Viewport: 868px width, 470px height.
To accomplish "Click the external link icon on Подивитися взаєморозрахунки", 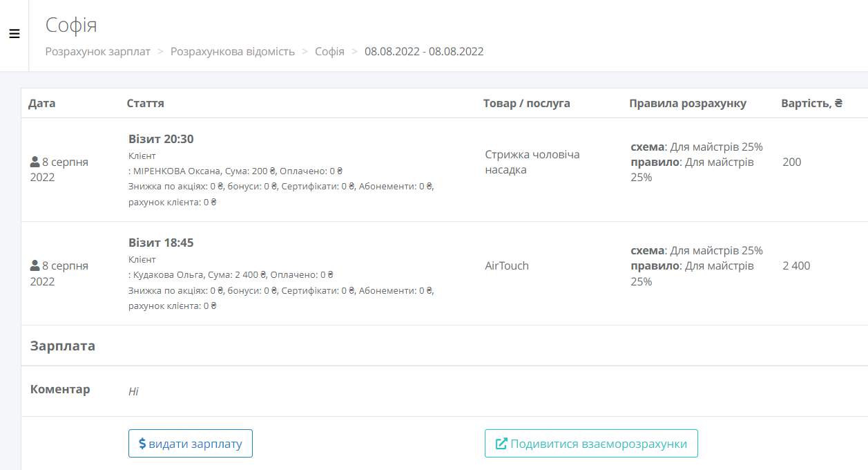I will pos(502,444).
